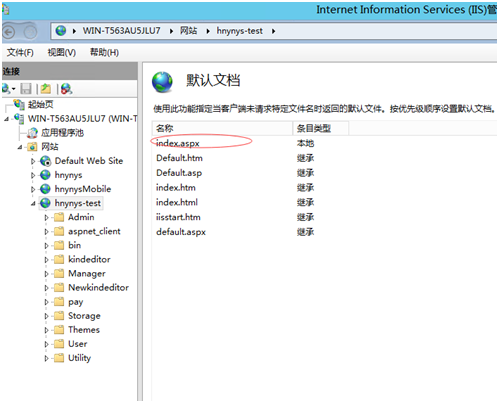Select the iisstart.htm default document
This screenshot has width=499, height=403.
tap(178, 217)
